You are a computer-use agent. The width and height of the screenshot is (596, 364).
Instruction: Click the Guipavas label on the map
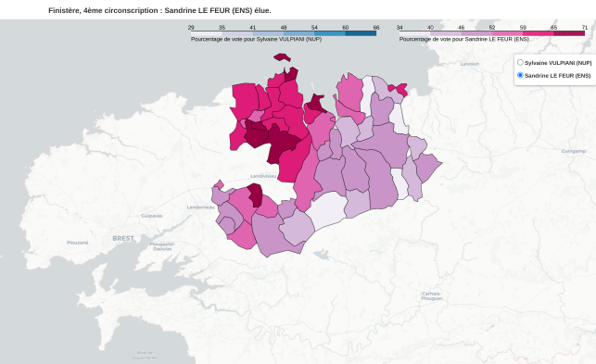[152, 216]
